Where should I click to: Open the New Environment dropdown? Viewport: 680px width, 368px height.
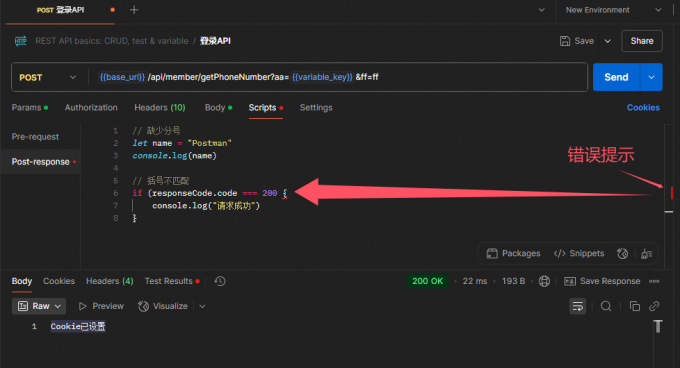tap(613, 10)
